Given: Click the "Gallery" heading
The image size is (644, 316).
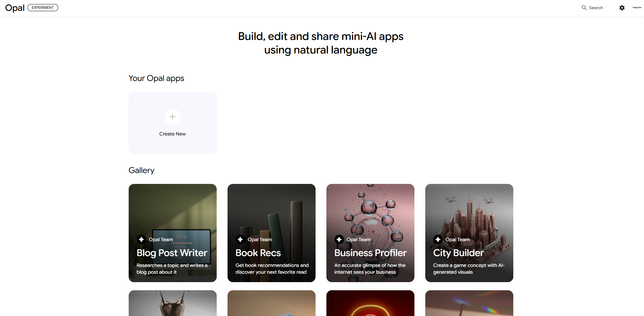Looking at the screenshot, I should (142, 170).
